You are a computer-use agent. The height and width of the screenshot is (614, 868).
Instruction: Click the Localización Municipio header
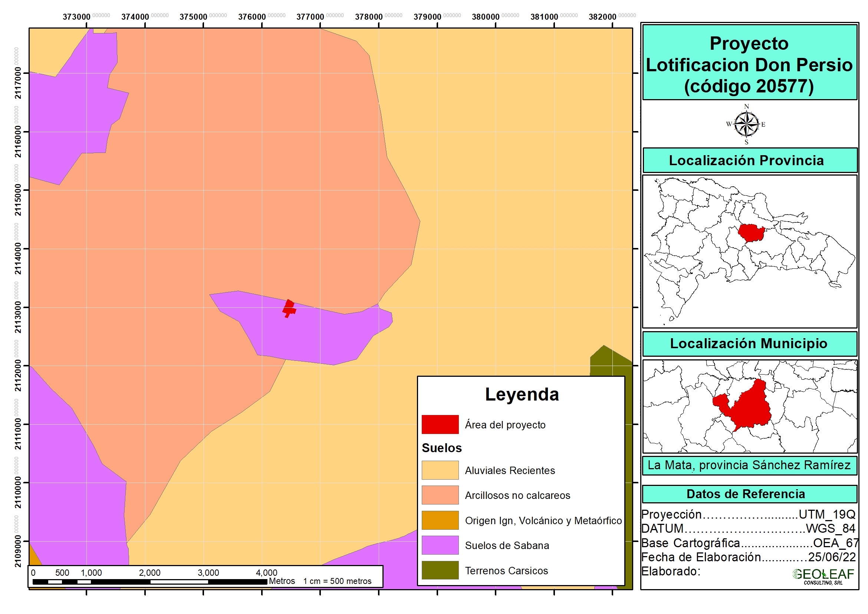click(749, 343)
